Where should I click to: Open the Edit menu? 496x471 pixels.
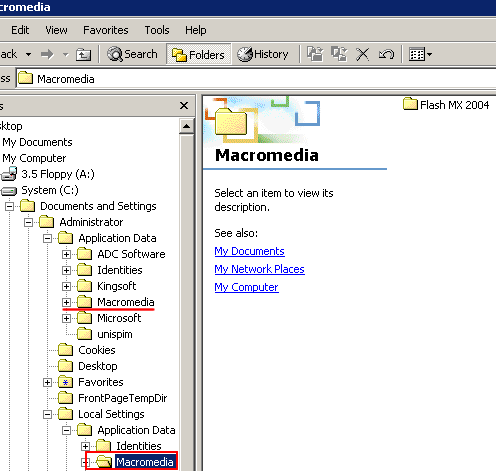tap(20, 30)
